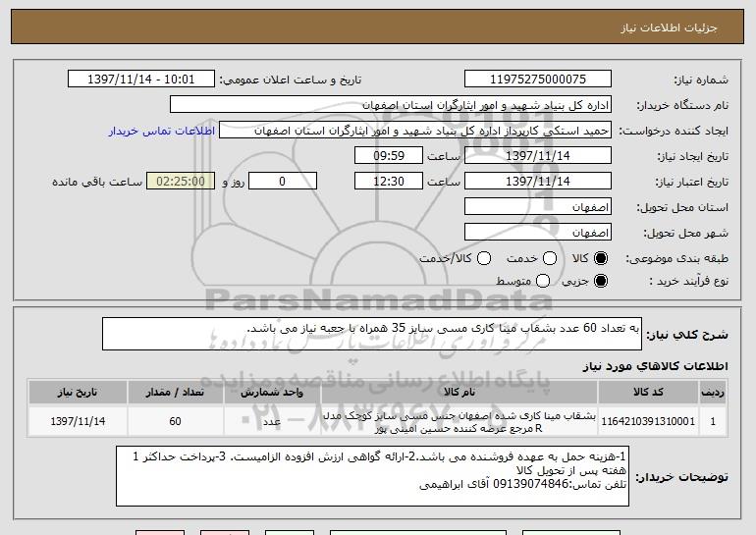756x535 pixels.
Task: Click the need number field 11975275000075
Action: pos(538,80)
